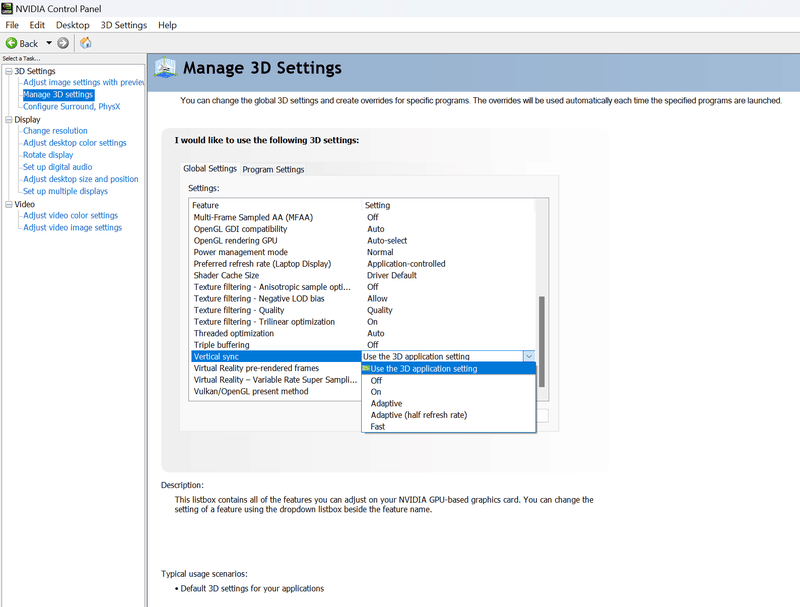
Task: Open the Back history dropdown arrow
Action: coord(48,43)
